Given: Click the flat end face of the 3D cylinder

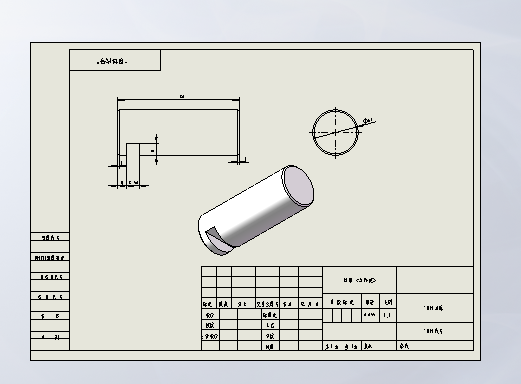Looking at the screenshot, I should point(298,185).
